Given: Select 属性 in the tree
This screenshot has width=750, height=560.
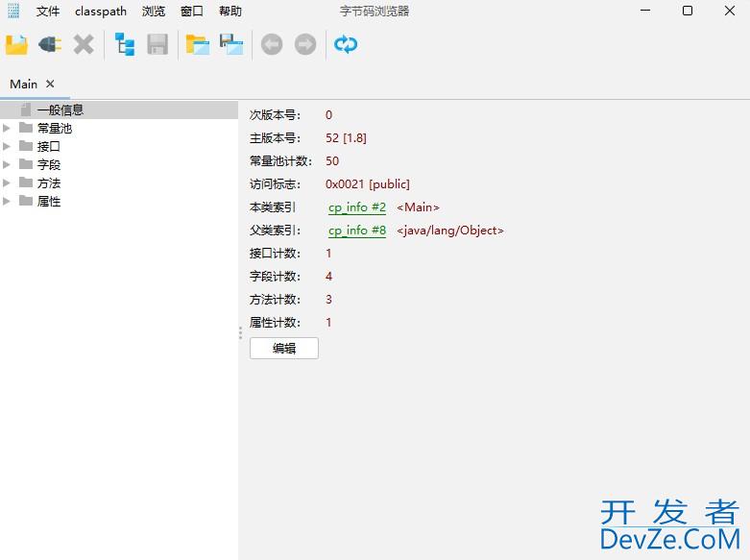Looking at the screenshot, I should pos(48,202).
